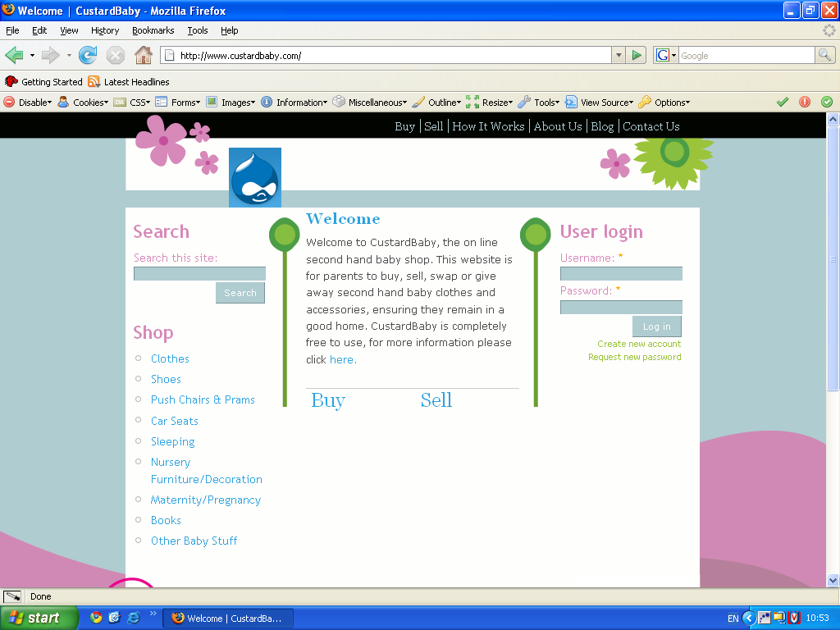Open the Cookies toolbar dropdown

[x=83, y=102]
